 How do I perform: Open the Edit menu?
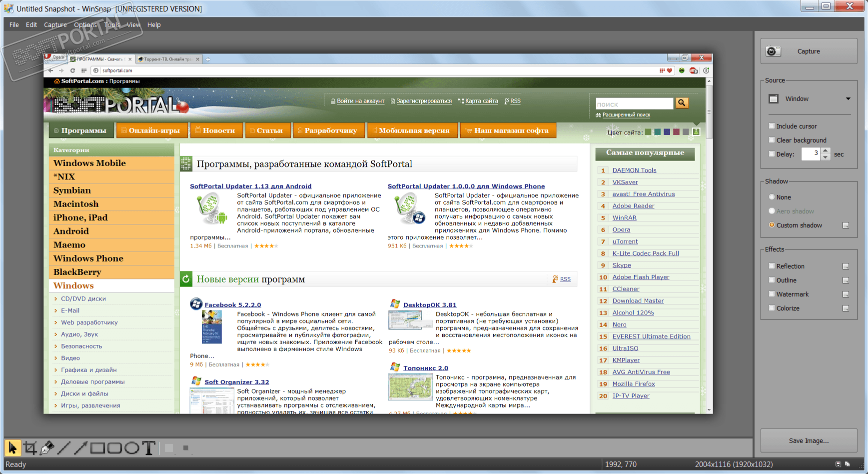point(31,24)
